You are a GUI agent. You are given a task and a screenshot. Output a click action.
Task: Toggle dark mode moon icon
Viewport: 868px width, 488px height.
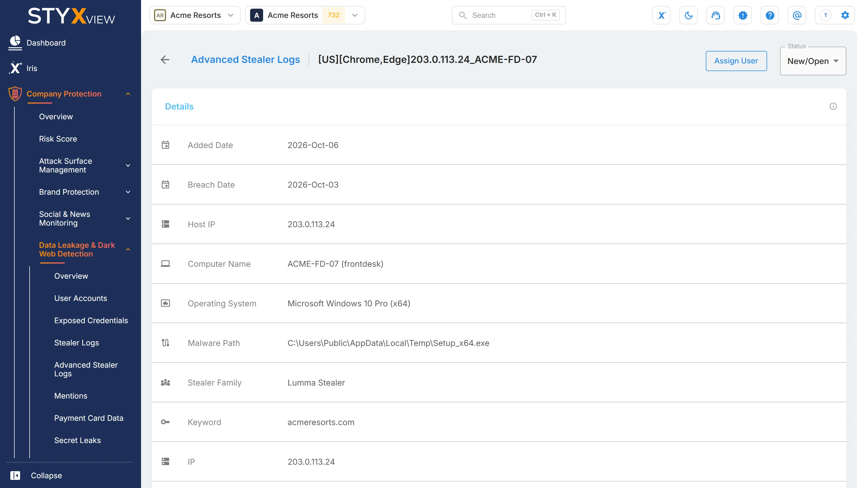(688, 15)
